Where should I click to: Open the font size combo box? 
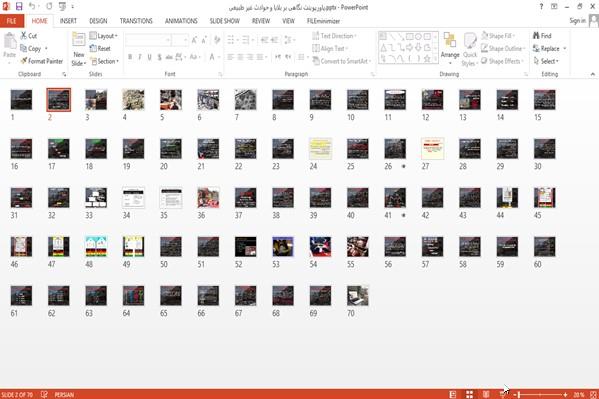pyautogui.click(x=180, y=40)
